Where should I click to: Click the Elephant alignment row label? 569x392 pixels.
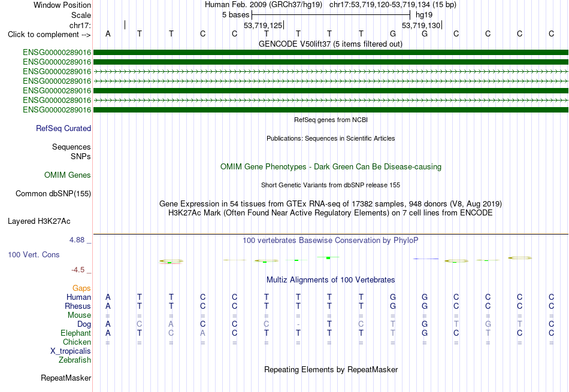coord(76,333)
